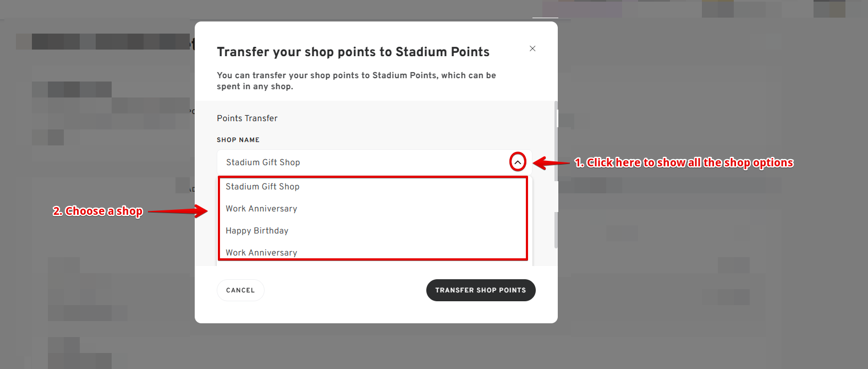Collapse the shop list using chevron arrow
This screenshot has height=369, width=868.
[x=518, y=162]
